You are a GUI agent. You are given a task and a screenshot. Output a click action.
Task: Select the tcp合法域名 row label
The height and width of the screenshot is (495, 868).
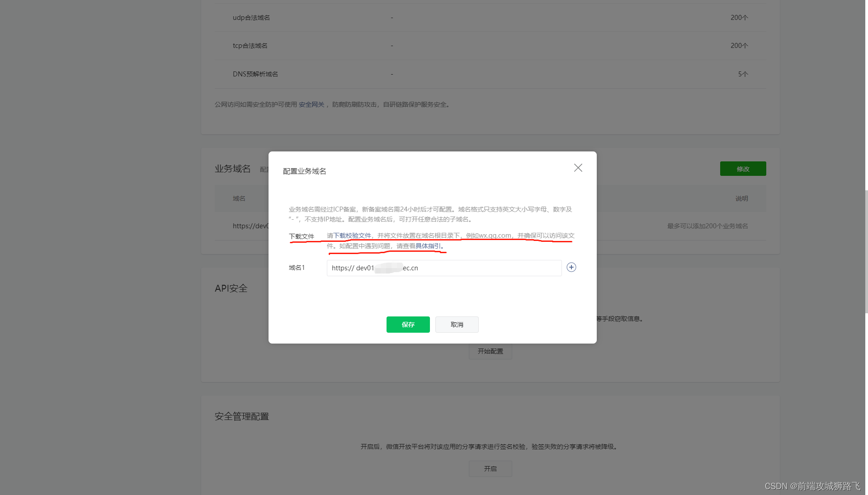(250, 46)
